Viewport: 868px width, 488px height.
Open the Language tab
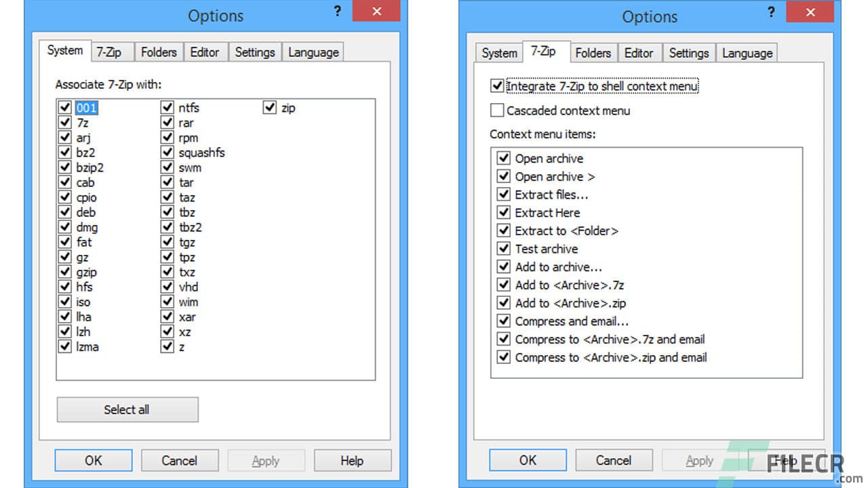coord(313,52)
